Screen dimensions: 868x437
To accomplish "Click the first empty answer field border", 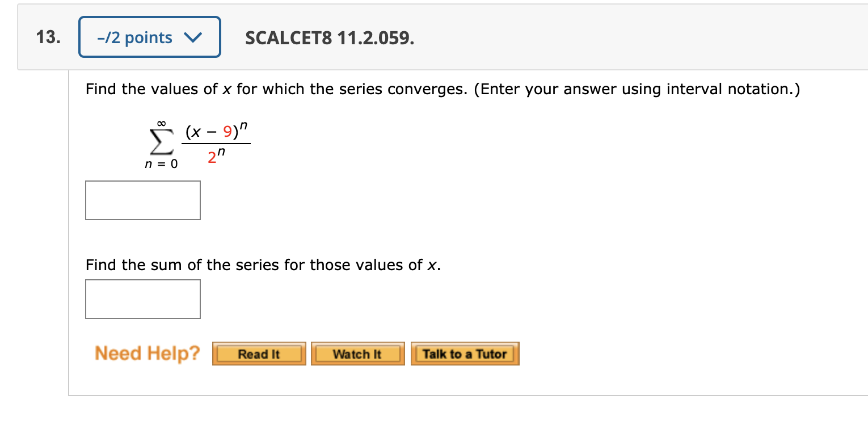I will 142,182.
